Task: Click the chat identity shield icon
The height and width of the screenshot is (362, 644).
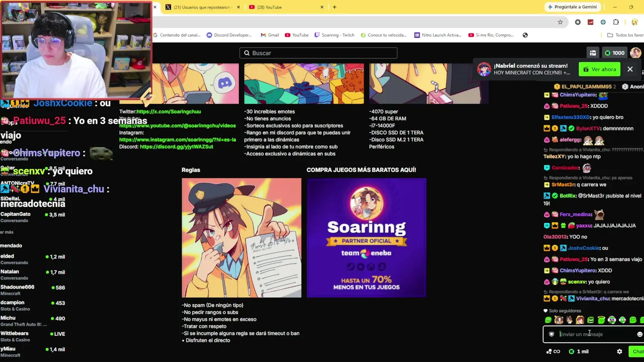Action: [551, 334]
